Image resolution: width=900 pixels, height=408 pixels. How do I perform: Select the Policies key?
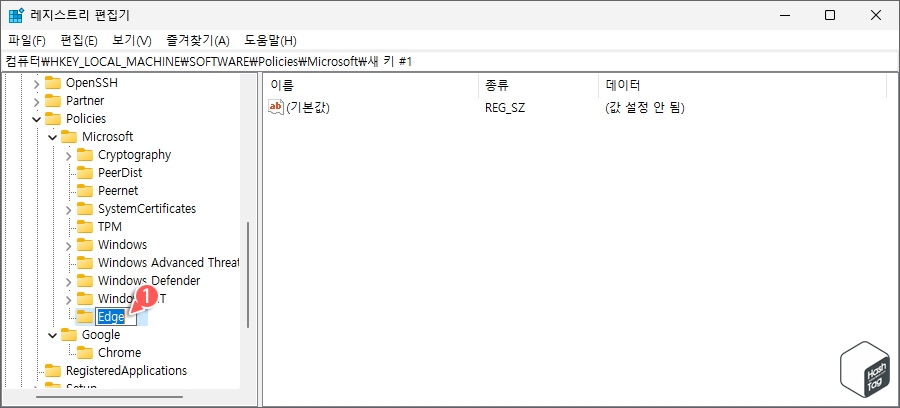click(86, 119)
